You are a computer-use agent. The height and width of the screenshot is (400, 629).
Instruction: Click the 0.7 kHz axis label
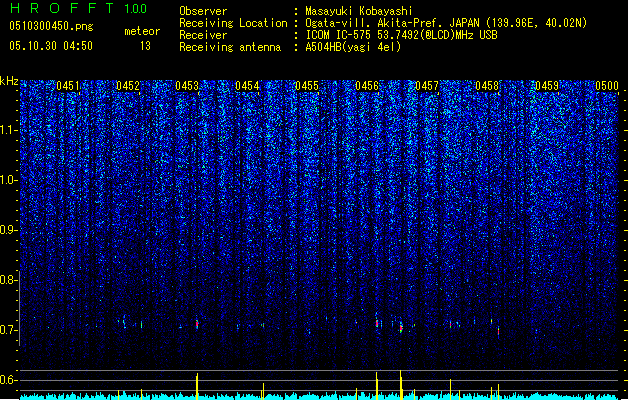[x=8, y=330]
